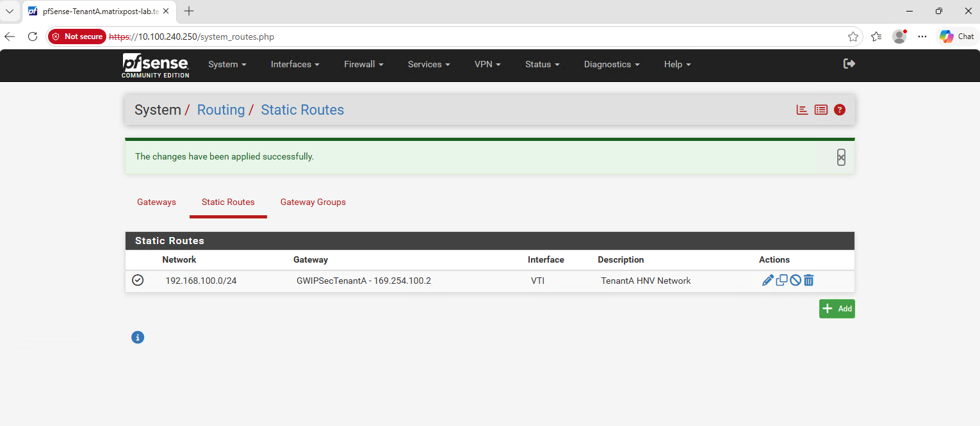Open the help question mark icon
The width and height of the screenshot is (980, 426).
840,110
